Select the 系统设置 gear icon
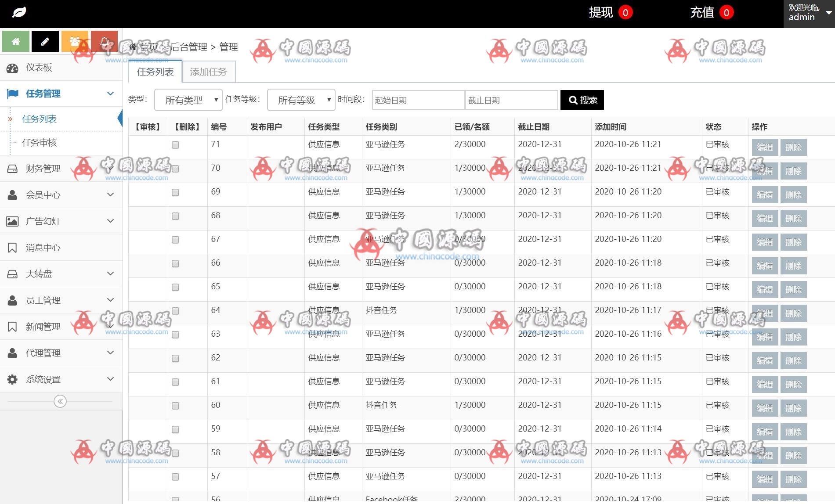835x504 pixels. point(12,379)
